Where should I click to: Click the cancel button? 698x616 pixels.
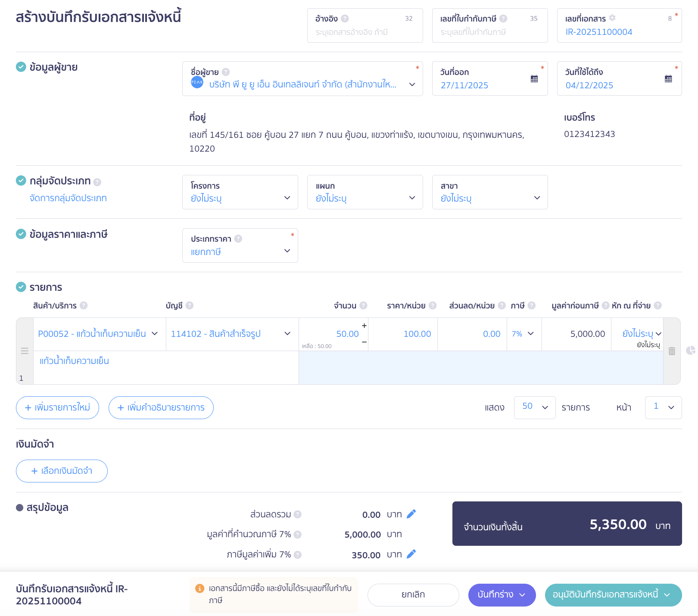coord(413,594)
